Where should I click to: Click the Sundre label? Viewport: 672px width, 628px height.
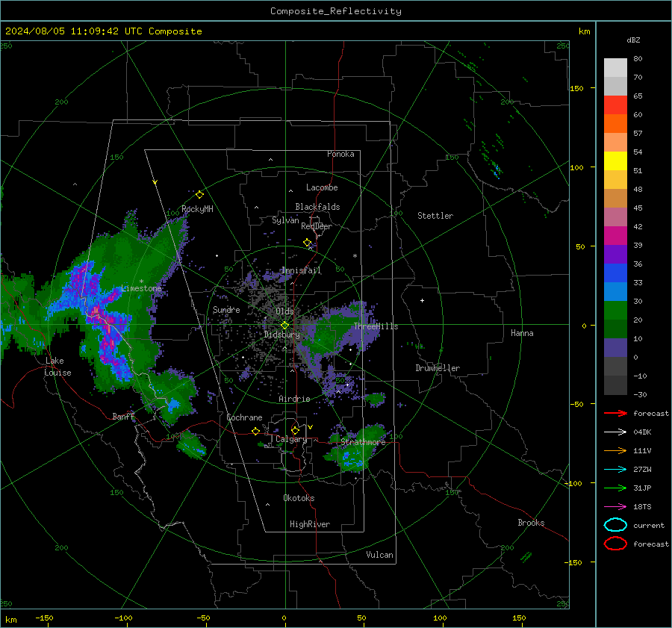pos(226,309)
